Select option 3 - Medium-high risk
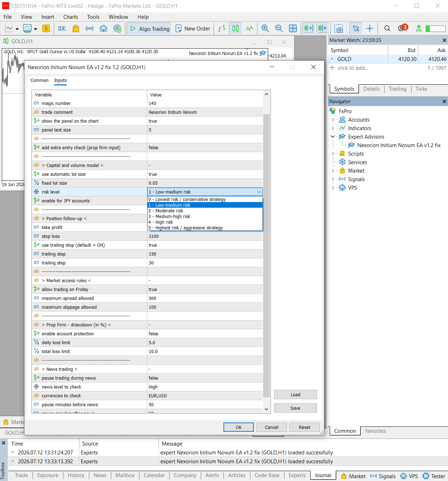 pyautogui.click(x=205, y=216)
